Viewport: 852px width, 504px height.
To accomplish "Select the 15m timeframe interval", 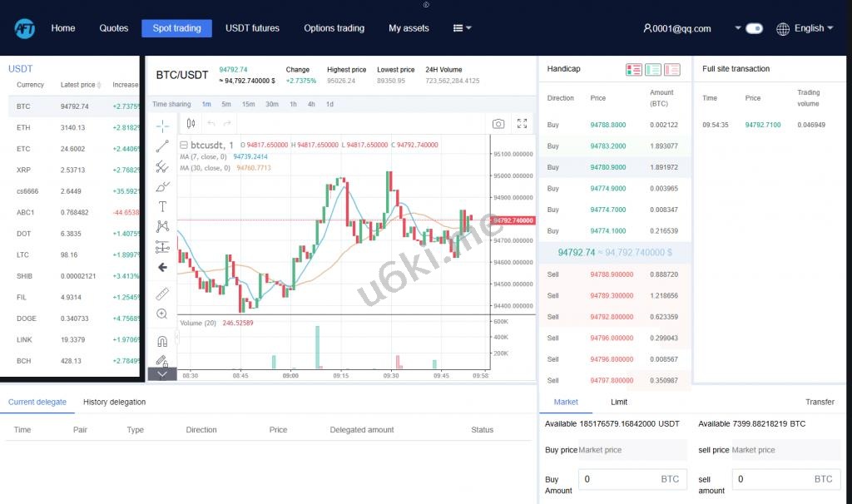I will tap(248, 104).
